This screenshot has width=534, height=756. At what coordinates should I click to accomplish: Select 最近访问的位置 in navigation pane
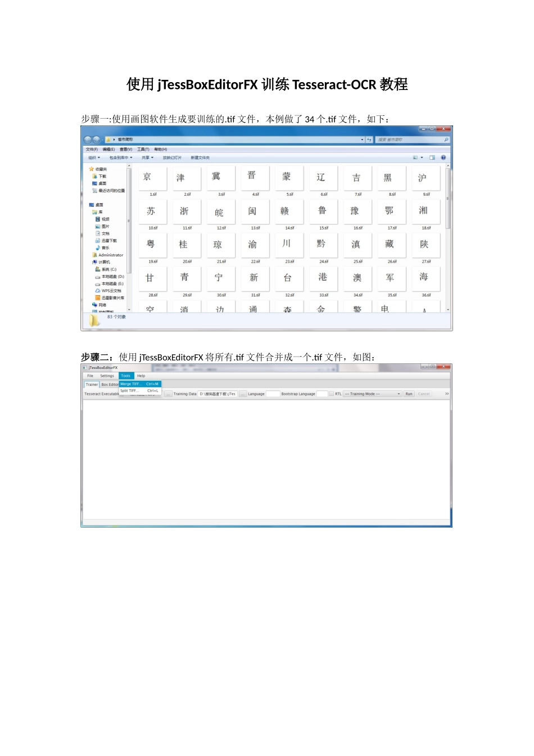coord(108,191)
